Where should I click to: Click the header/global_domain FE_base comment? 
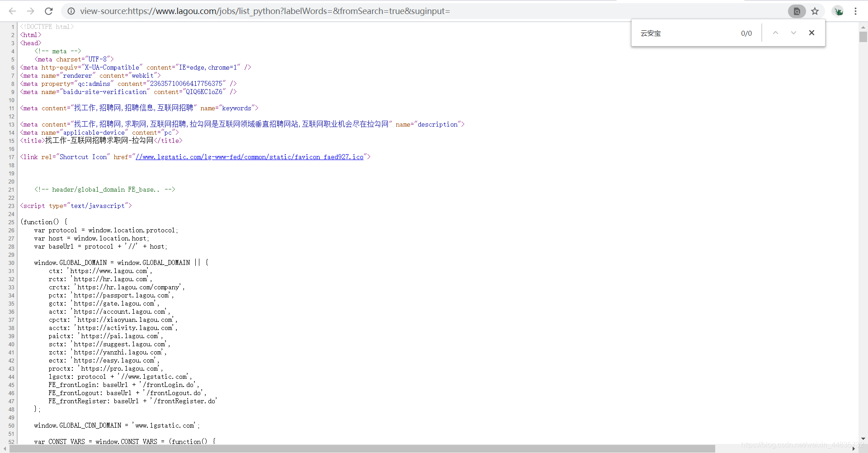tap(105, 189)
